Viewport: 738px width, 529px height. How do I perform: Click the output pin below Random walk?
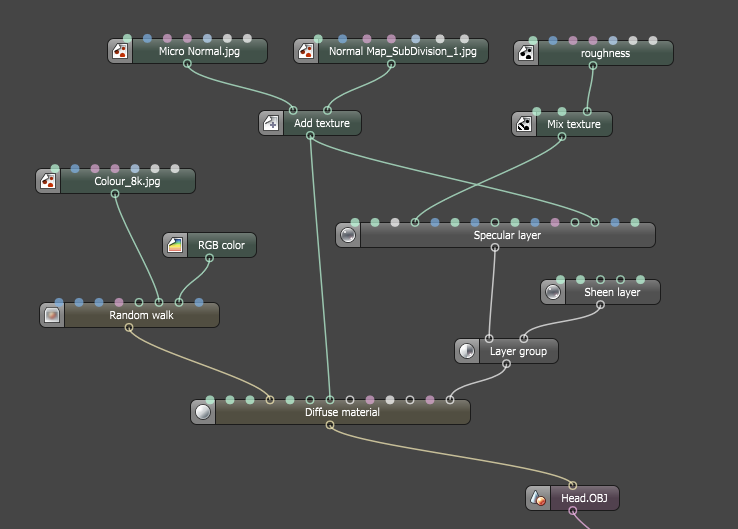pos(129,328)
